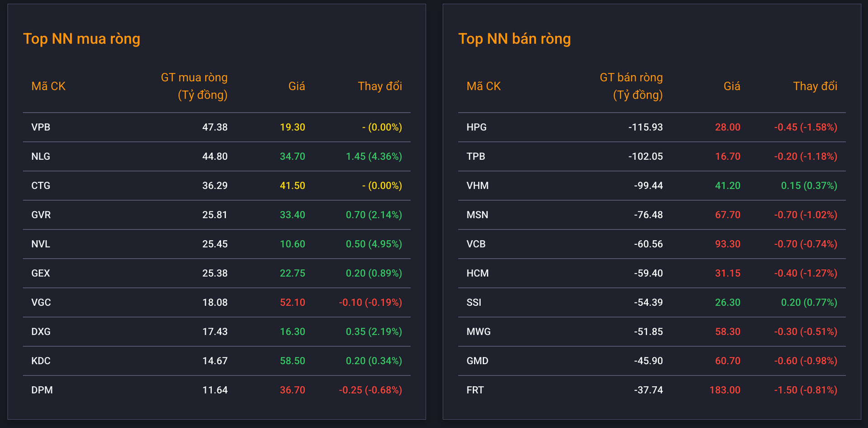Click 'Giá' header in bán ròng table

click(732, 86)
